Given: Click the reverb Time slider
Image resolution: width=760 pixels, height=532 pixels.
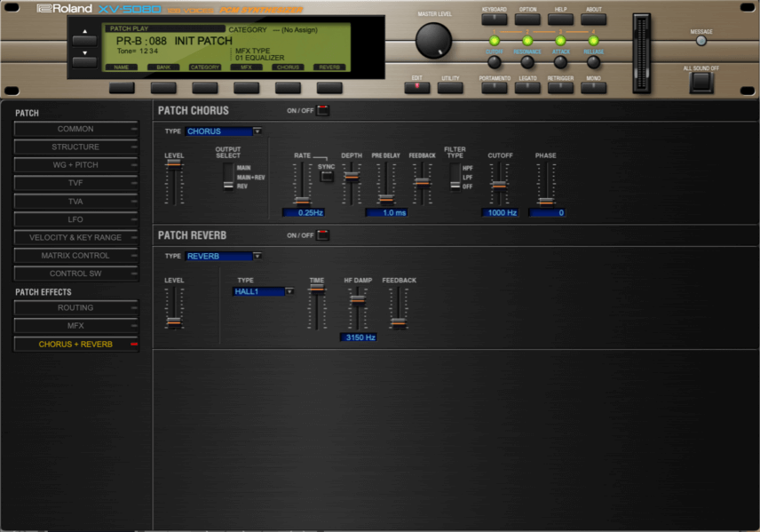Looking at the screenshot, I should [x=316, y=308].
